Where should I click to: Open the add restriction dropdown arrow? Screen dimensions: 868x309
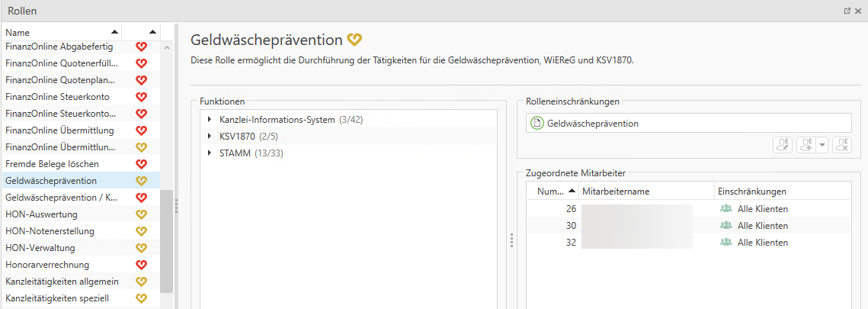(x=822, y=145)
